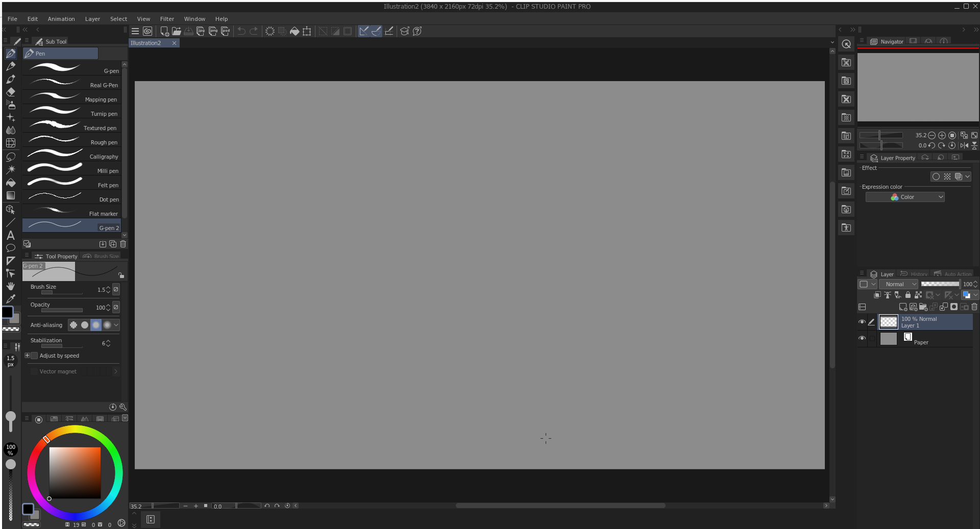980x529 pixels.
Task: Click the Undo arrow in the toolbar
Action: click(x=241, y=31)
